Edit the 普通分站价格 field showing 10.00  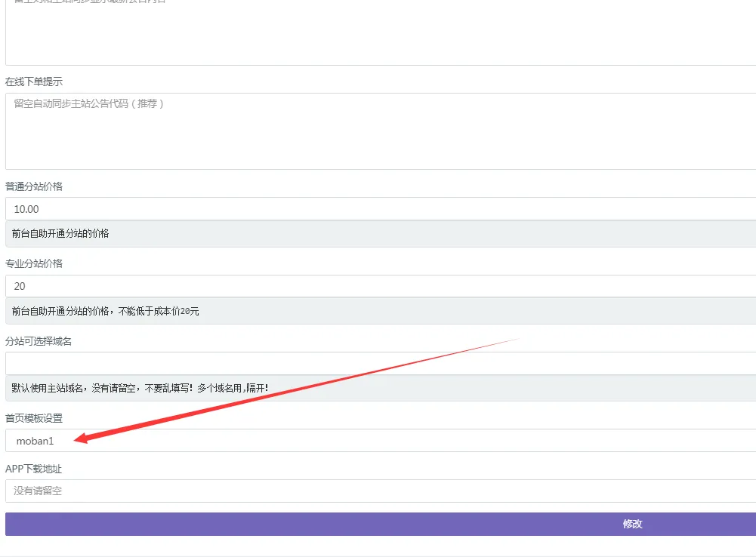point(378,209)
